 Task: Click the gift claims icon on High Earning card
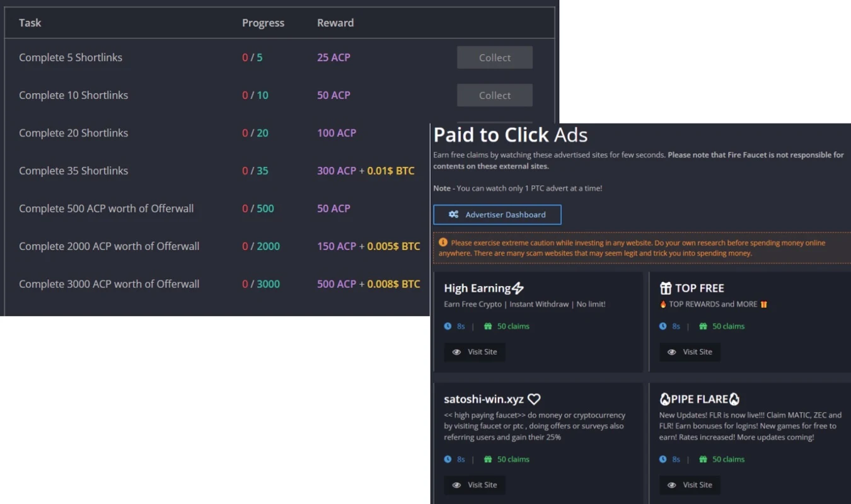pyautogui.click(x=487, y=326)
